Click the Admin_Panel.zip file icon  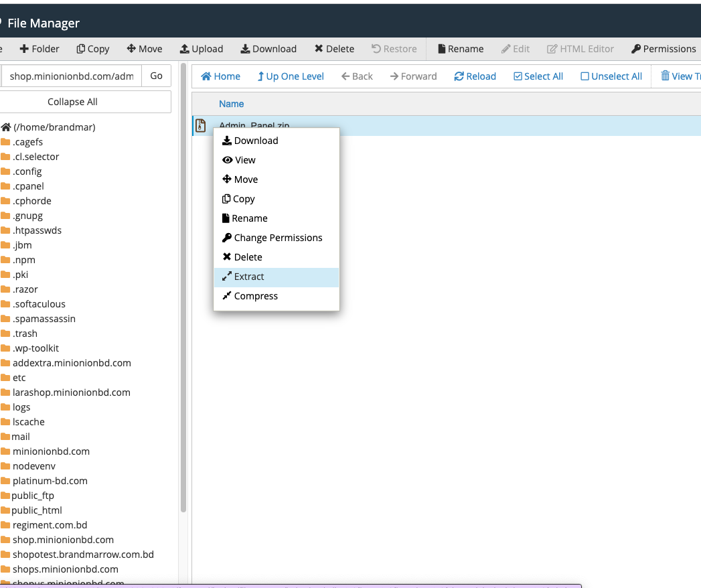pos(200,125)
